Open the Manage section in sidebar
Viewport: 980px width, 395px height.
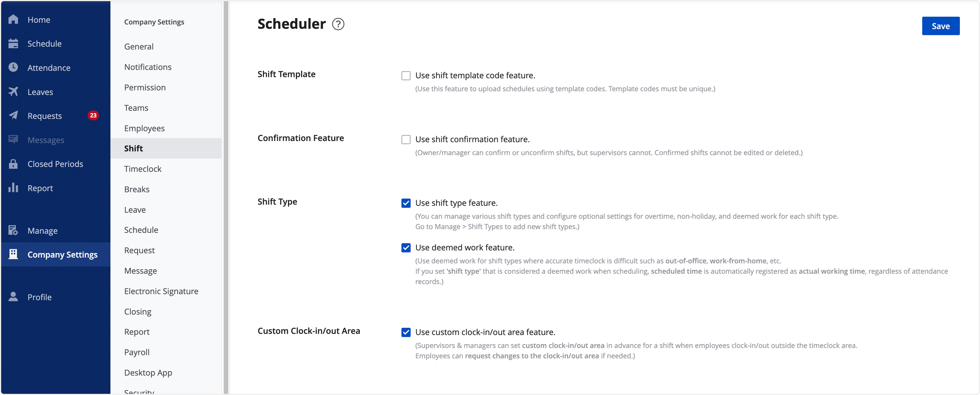[x=42, y=230]
